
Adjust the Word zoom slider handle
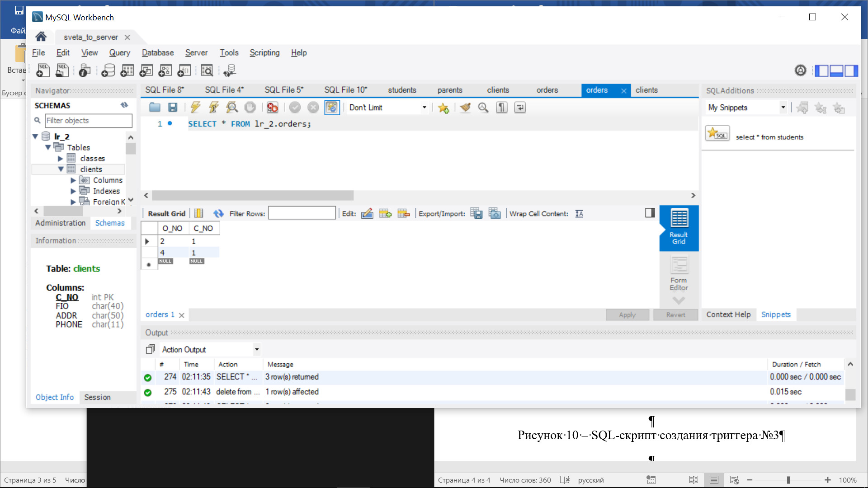click(788, 480)
